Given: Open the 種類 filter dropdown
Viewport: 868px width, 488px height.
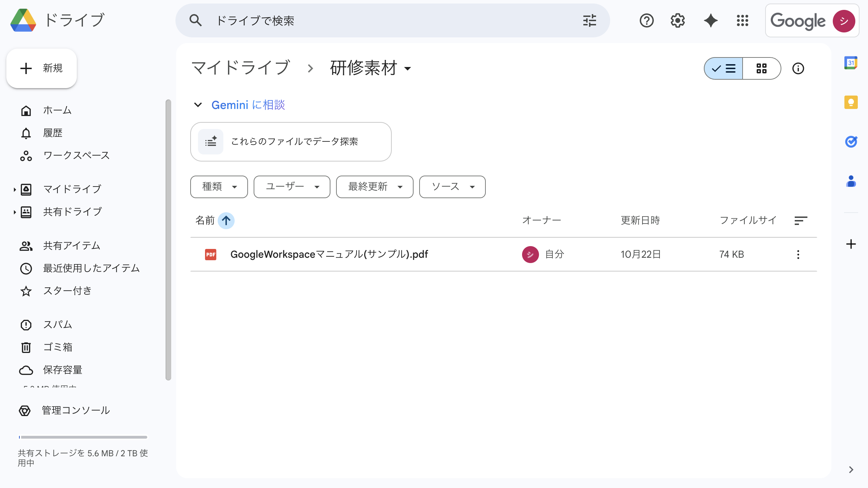Looking at the screenshot, I should pos(219,187).
